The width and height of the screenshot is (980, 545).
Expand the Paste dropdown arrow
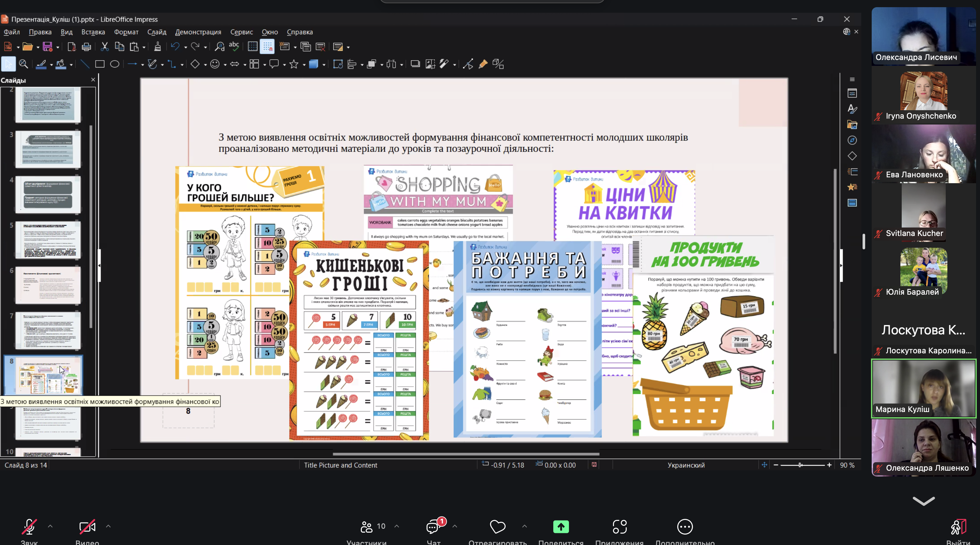click(x=144, y=48)
